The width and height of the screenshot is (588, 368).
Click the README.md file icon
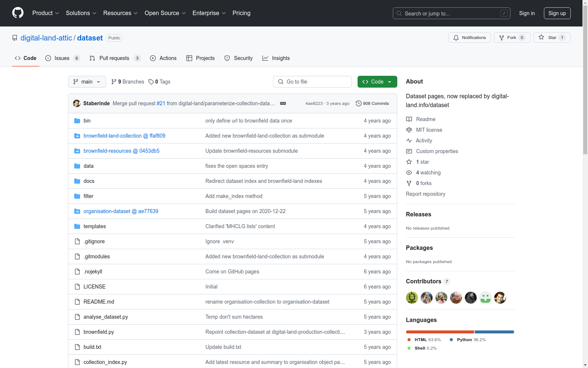click(x=77, y=302)
